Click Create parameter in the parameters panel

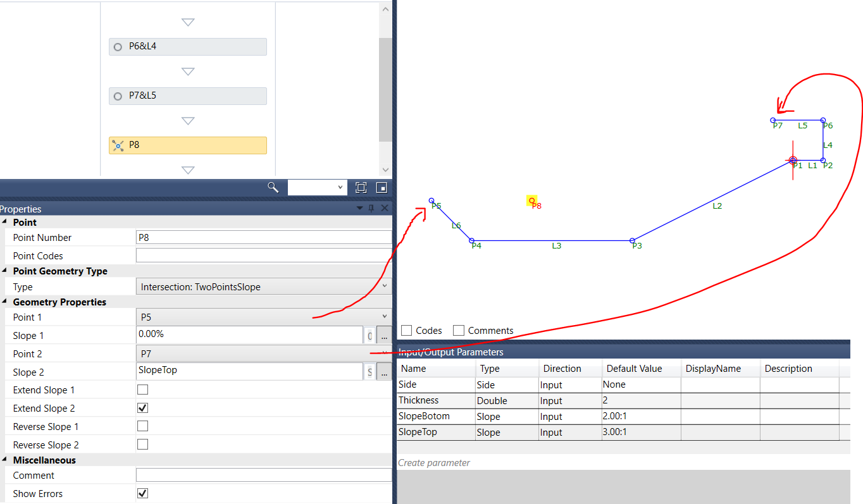tap(433, 462)
